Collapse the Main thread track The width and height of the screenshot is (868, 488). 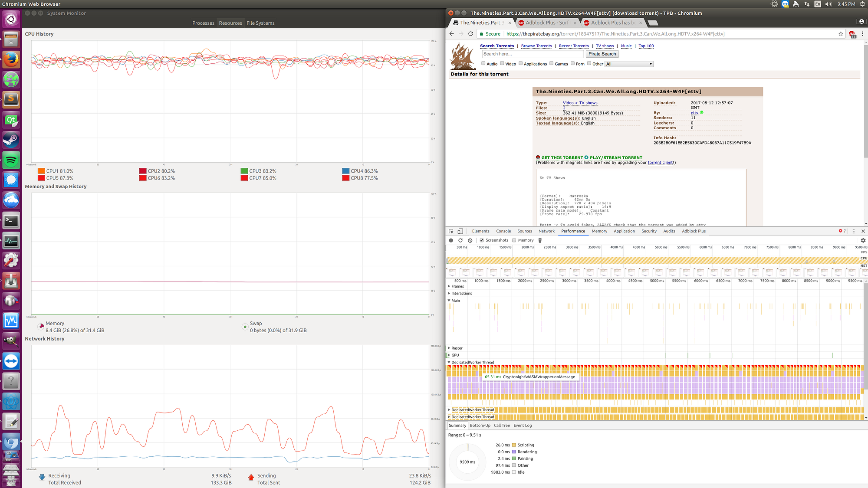pyautogui.click(x=449, y=301)
